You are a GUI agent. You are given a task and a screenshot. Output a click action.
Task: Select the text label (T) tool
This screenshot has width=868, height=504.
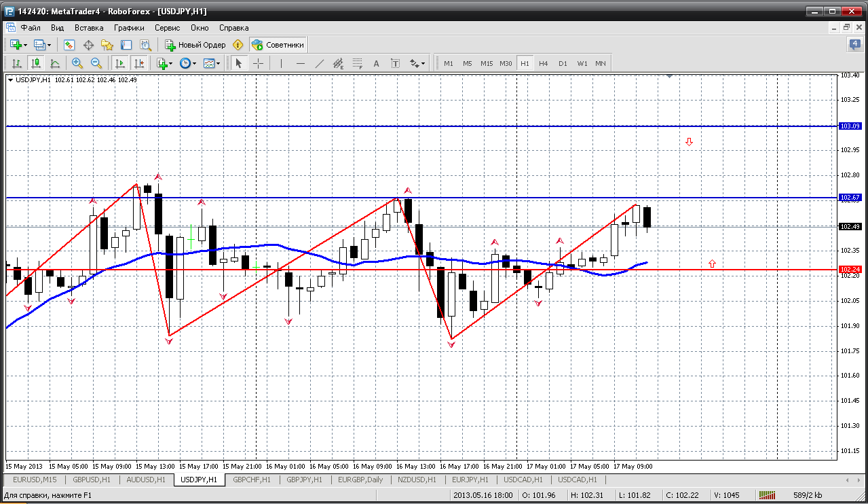coord(395,63)
